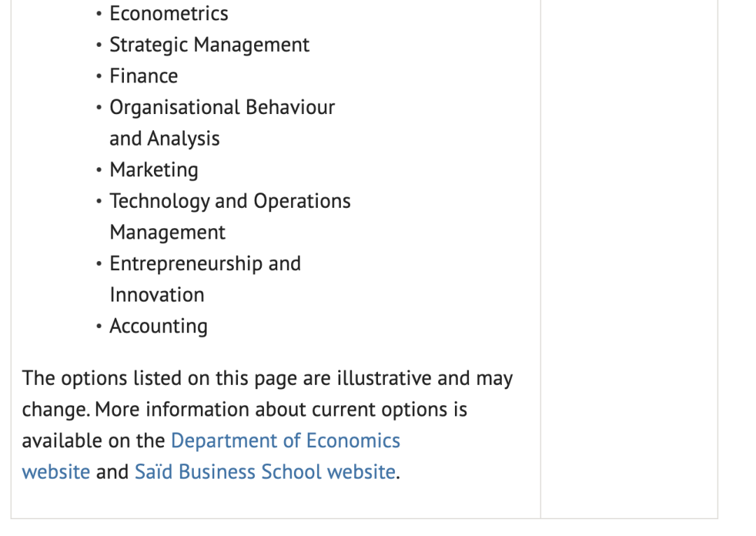Viewport: 756px width, 536px height.
Task: Click the Accounting list item
Action: (x=158, y=327)
